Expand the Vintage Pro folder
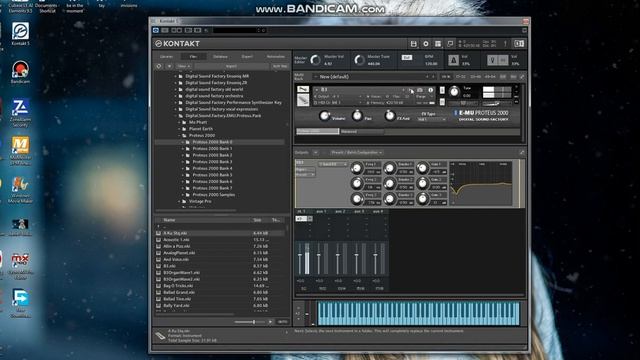This screenshot has width=640, height=360. pos(179,201)
